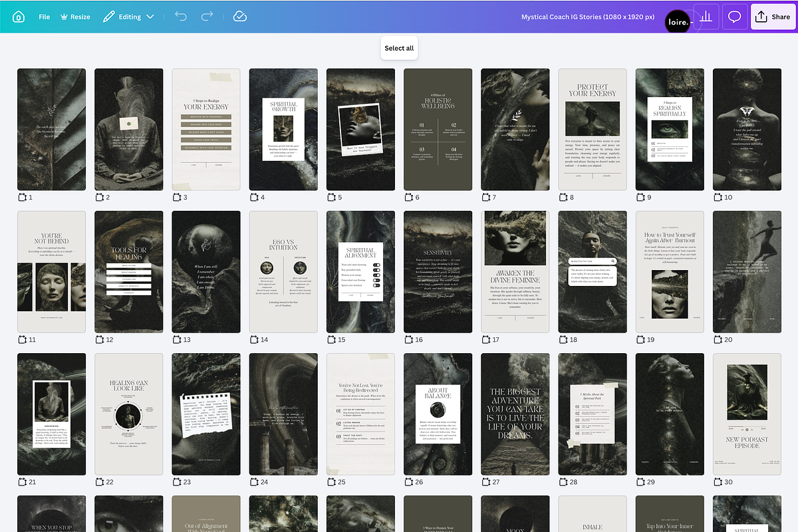Screen dimensions: 798x532
Task: Open the File menu
Action: click(x=44, y=17)
